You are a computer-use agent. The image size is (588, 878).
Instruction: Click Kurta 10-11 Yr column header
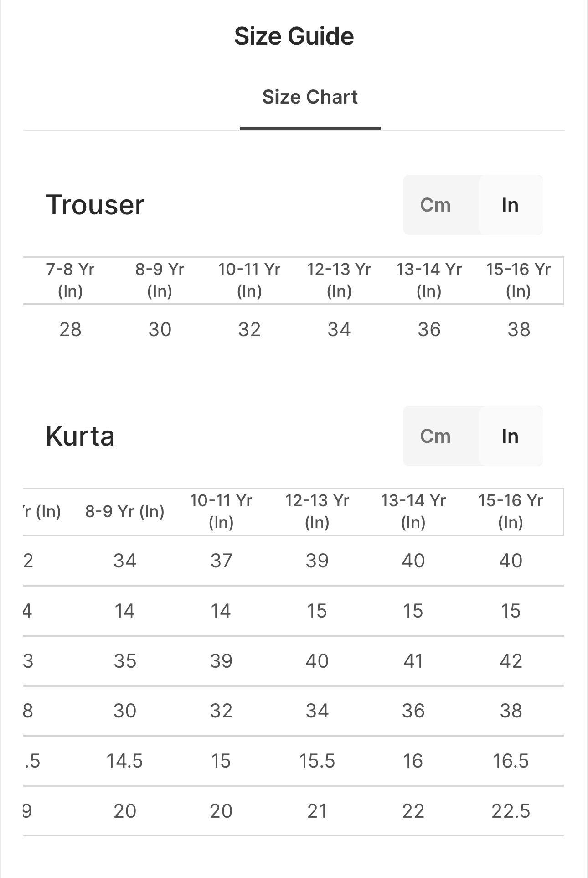[x=221, y=511]
